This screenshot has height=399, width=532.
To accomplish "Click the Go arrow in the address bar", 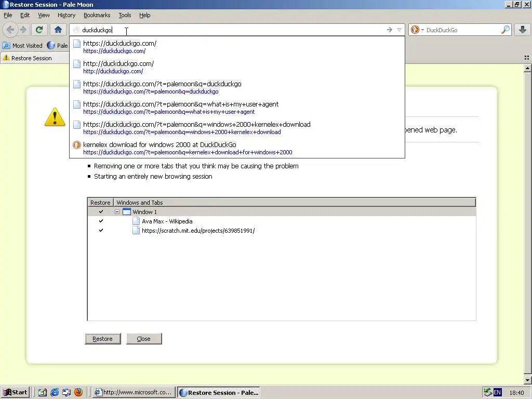I will coord(390,30).
